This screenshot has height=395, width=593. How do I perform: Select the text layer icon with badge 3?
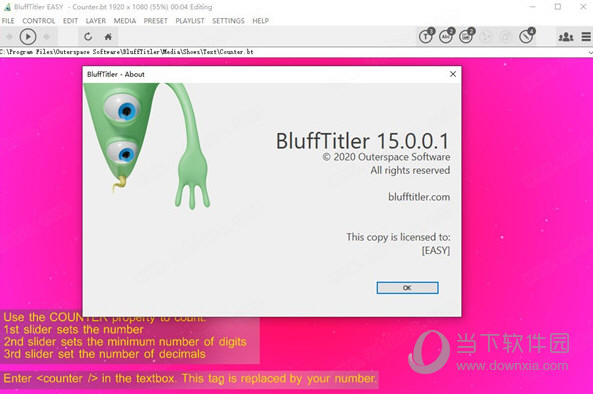[427, 36]
